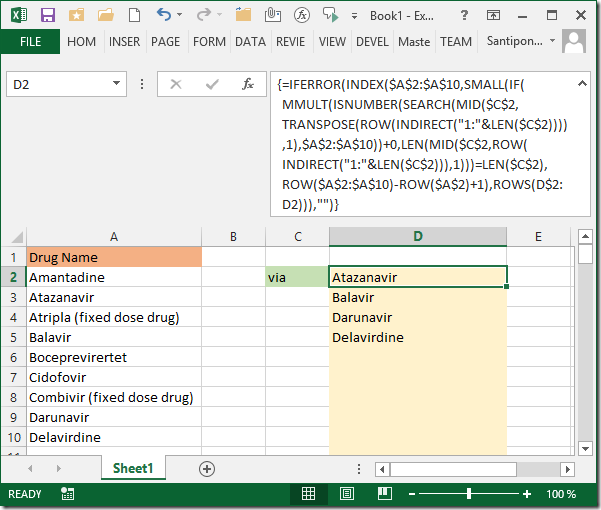Open the FORMULAS ribbon tab
601x510 pixels.
point(209,41)
